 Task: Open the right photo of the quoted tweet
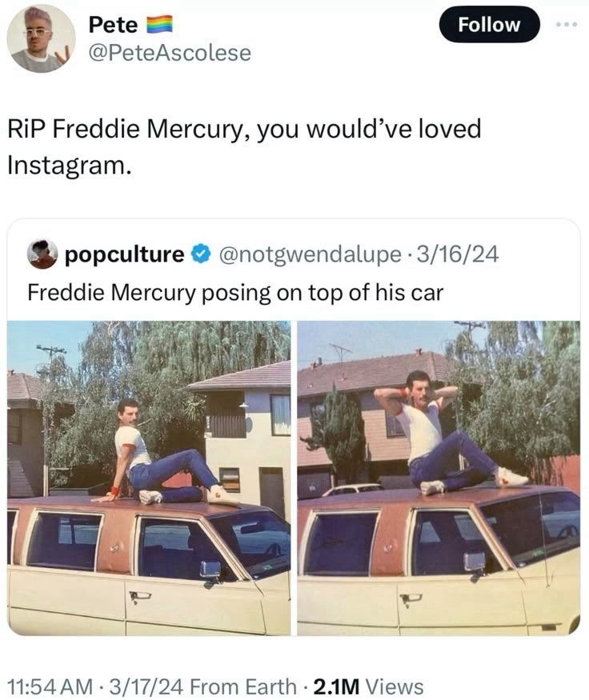pyautogui.click(x=439, y=478)
